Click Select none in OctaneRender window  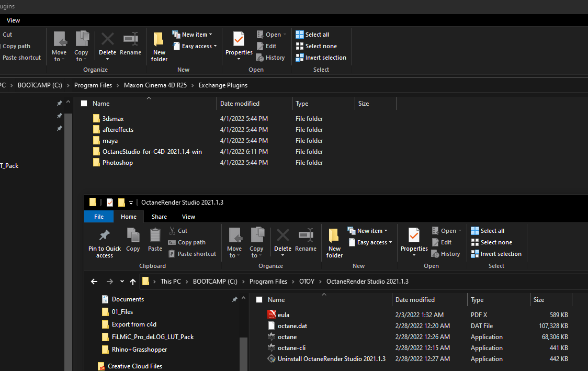(x=491, y=242)
